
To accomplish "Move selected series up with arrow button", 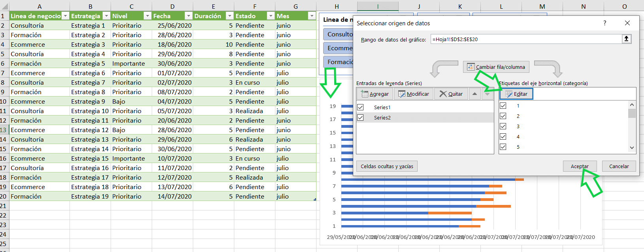I will tap(475, 94).
